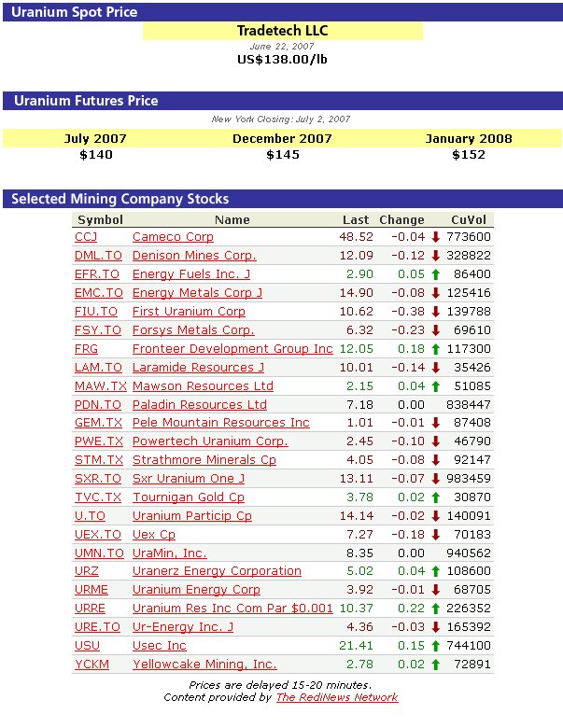Screen dimensions: 563x728
Task: Select the URRE symbol link
Action: [x=90, y=608]
